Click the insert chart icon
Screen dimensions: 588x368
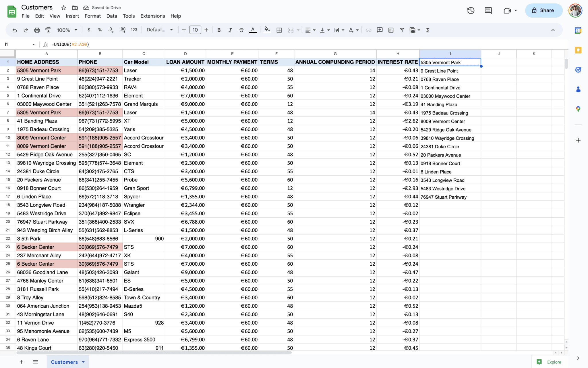point(391,30)
